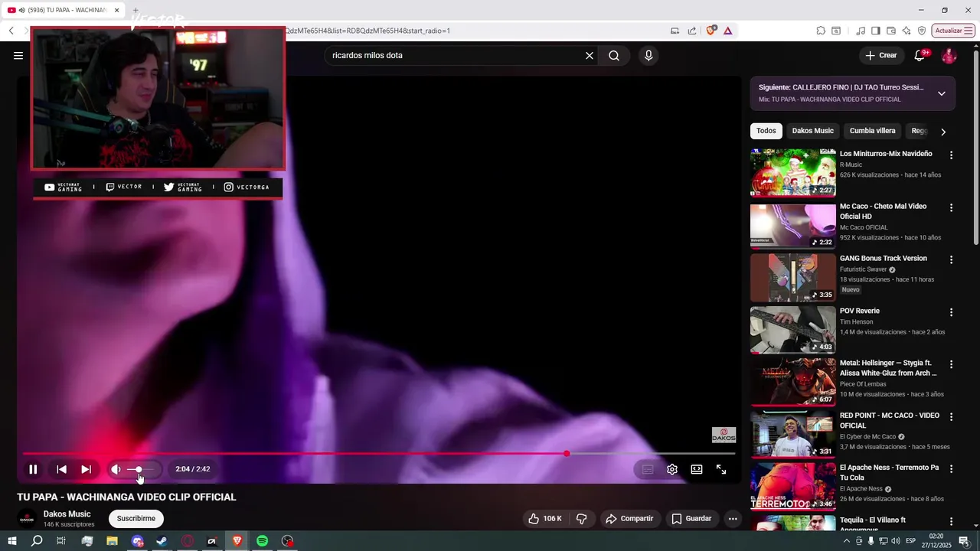Select the TU PAPA browser tab
The height and width of the screenshot is (551, 980).
pos(64,10)
